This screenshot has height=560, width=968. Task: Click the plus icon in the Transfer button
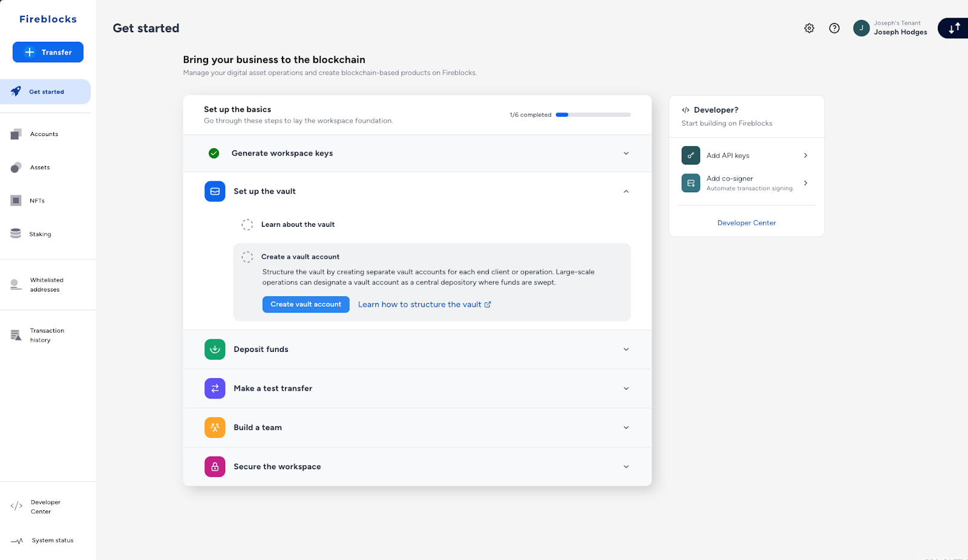[29, 52]
